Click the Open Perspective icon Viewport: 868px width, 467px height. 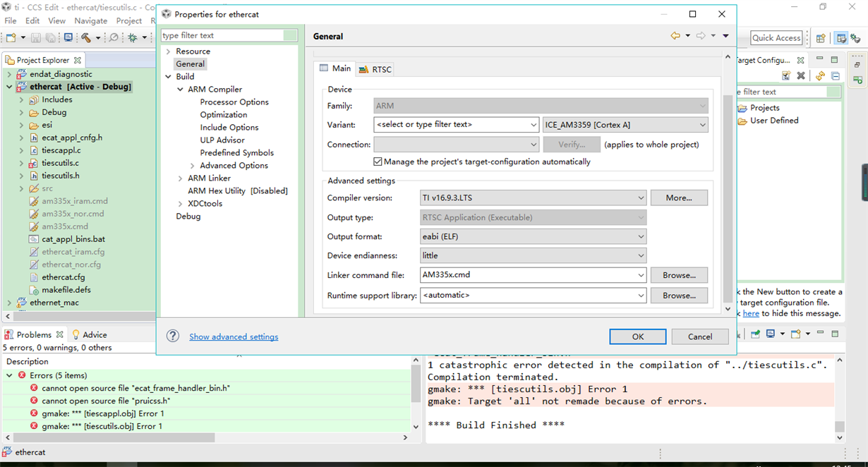[821, 38]
